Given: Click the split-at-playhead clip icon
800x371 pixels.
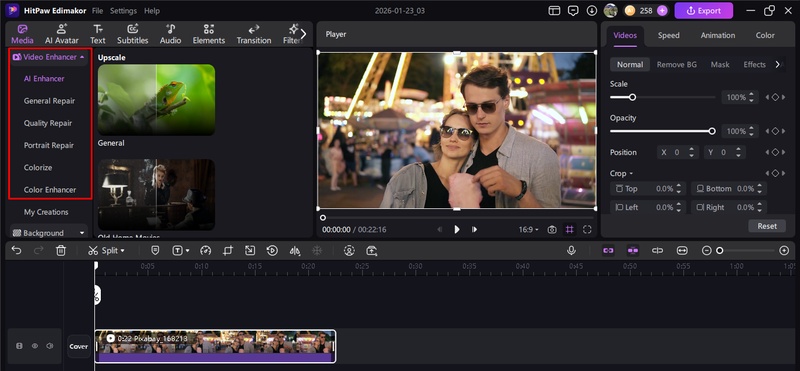Looking at the screenshot, I should [x=658, y=251].
